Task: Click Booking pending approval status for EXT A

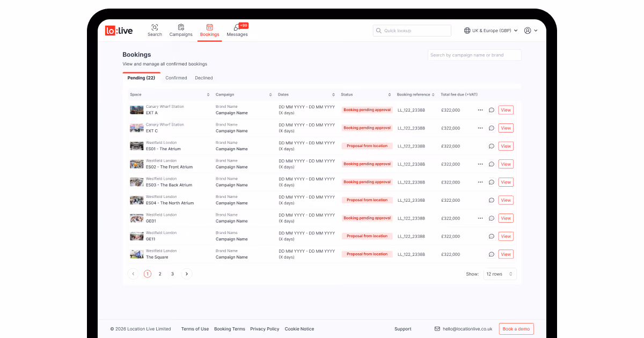Action: (x=367, y=110)
